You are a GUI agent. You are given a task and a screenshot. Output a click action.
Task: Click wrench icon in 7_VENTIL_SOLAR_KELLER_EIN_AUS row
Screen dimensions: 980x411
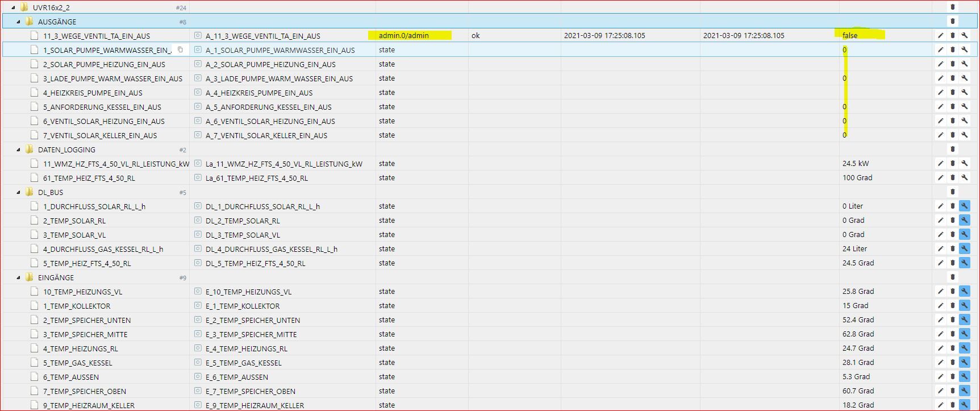[x=964, y=135]
